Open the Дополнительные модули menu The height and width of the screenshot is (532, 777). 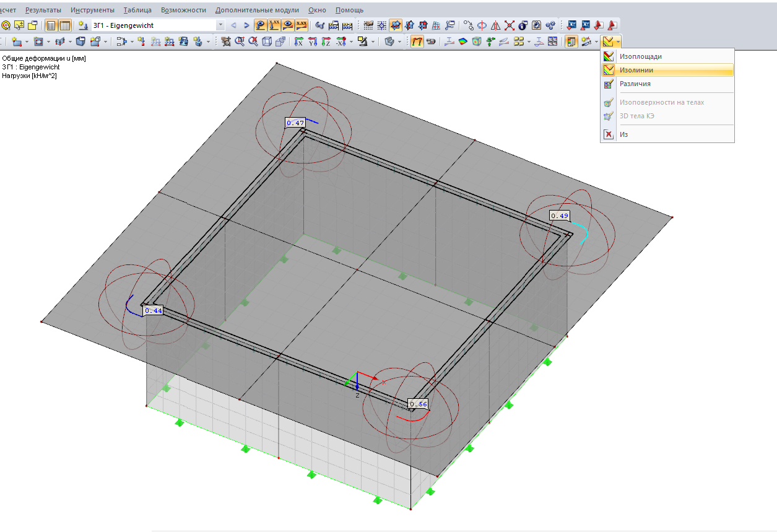click(x=257, y=10)
